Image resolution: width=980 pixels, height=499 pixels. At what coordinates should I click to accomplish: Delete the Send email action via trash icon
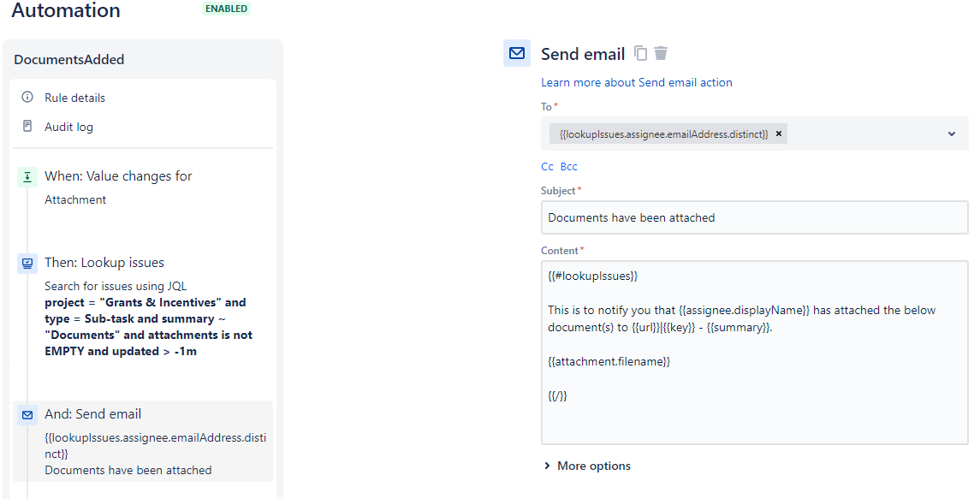pos(660,53)
